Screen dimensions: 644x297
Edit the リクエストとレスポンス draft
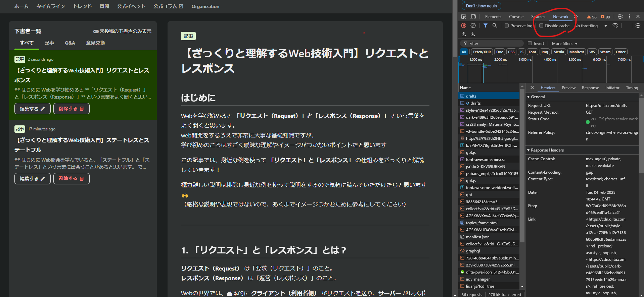[x=32, y=109]
